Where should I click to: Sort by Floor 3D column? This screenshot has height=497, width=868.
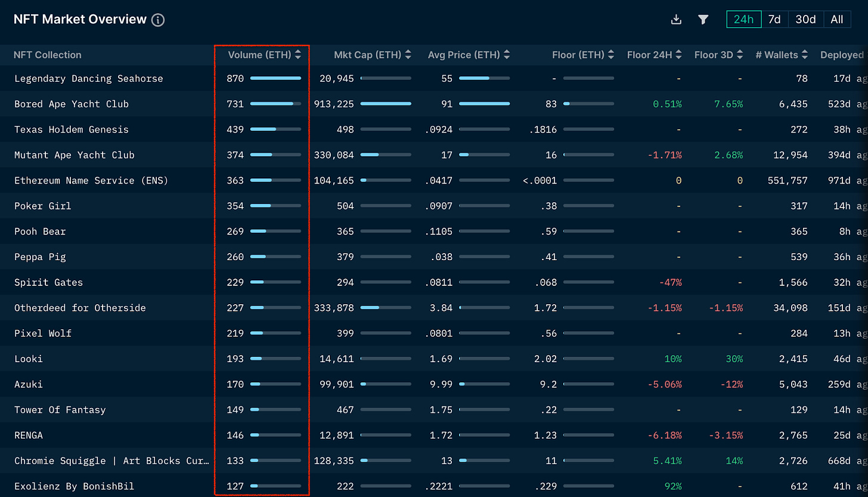[x=719, y=55]
